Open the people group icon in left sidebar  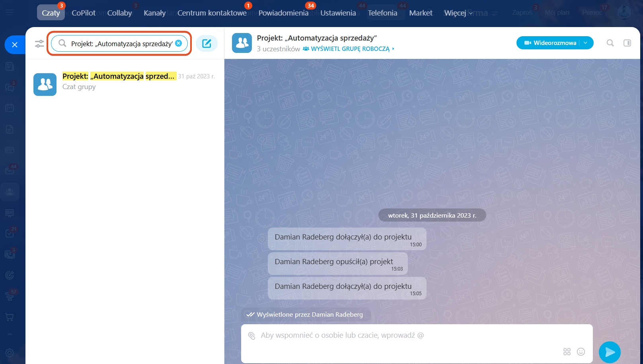pos(10,192)
